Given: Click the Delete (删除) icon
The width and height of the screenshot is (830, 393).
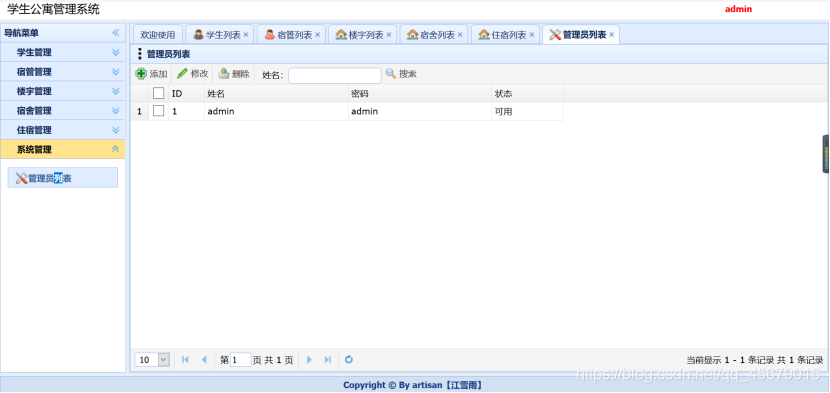Looking at the screenshot, I should pos(224,74).
